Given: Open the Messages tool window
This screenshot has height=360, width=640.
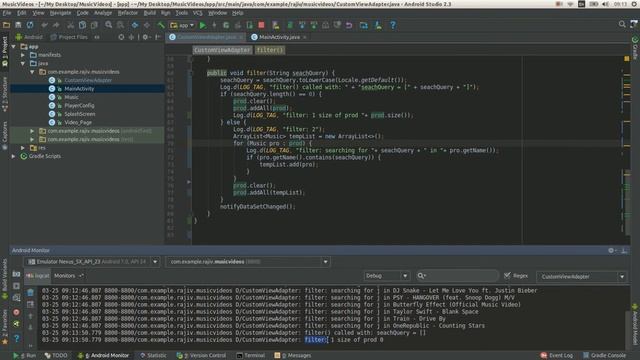Looking at the screenshot, I should (293, 356).
